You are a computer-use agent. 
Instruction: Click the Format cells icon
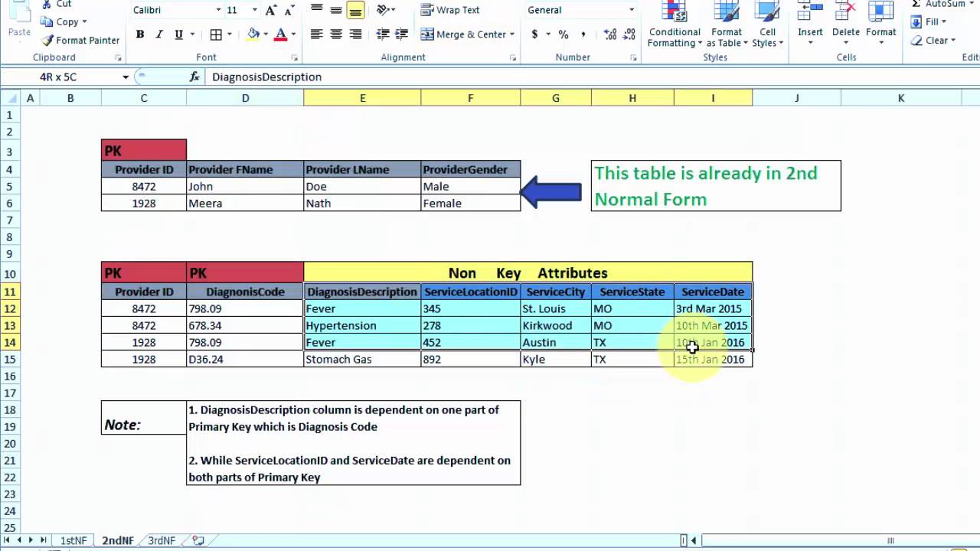(881, 11)
